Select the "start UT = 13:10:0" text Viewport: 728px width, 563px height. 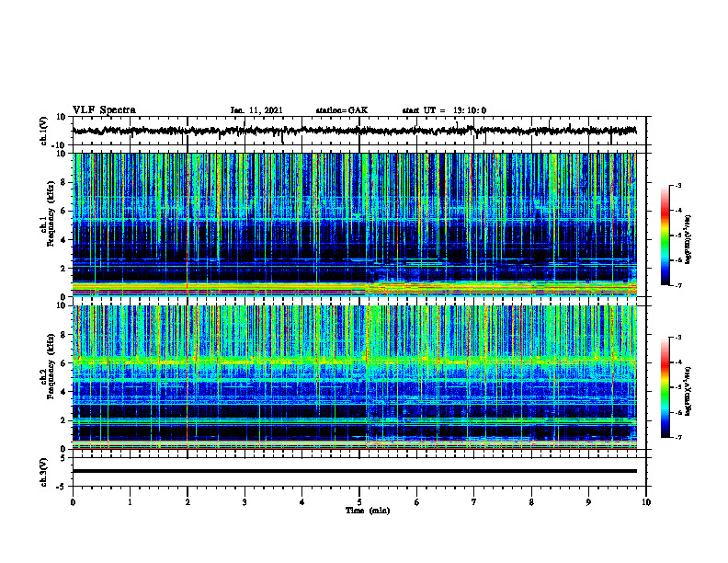point(444,110)
